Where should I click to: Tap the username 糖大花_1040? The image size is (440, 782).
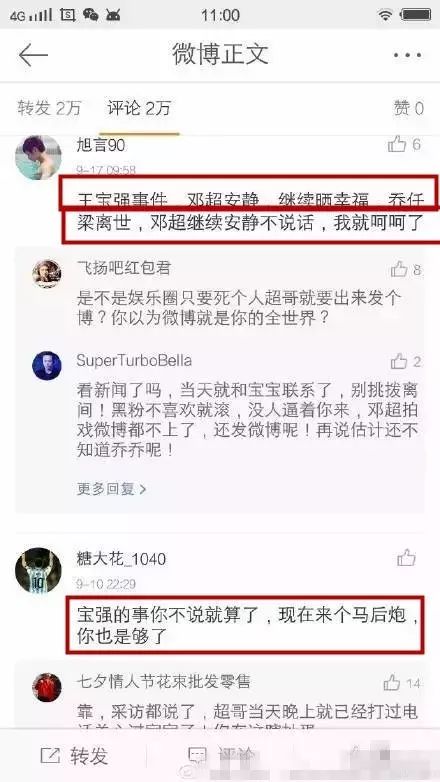point(121,559)
